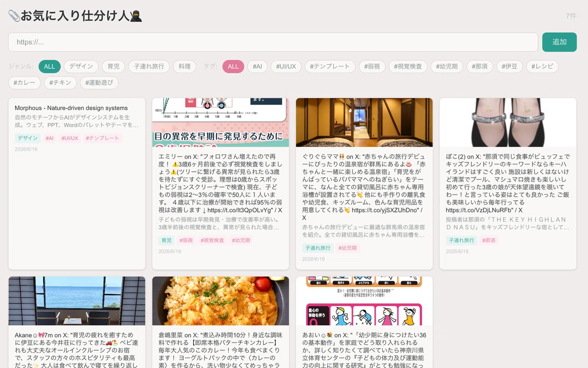This screenshot has height=368, width=588.
Task: Click 子連れ旅行 label on ぐりぐらママ card
Action: point(318,248)
